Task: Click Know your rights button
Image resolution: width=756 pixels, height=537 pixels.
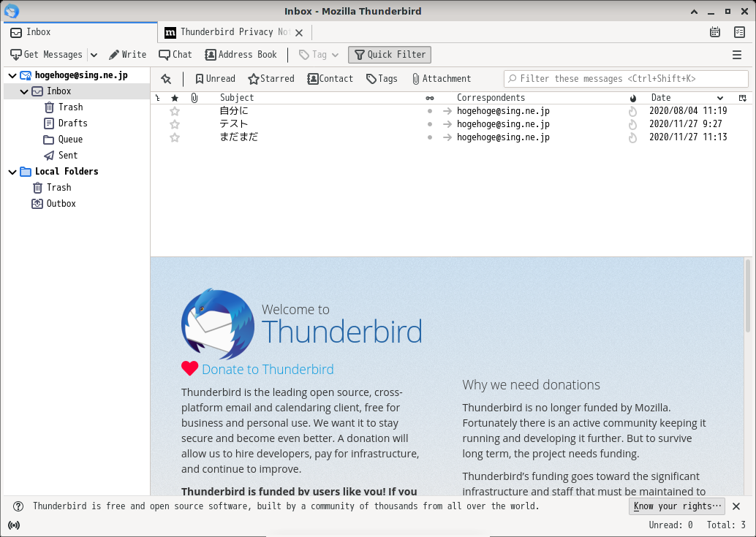Action: (677, 506)
